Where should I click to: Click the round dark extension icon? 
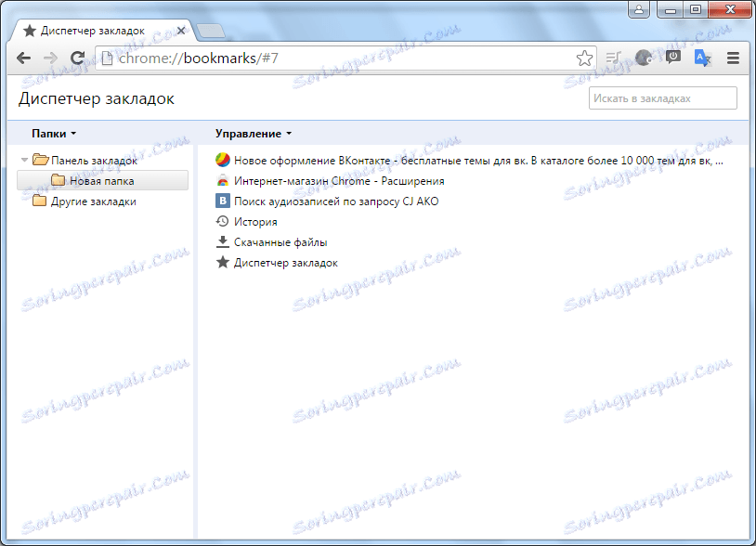644,58
